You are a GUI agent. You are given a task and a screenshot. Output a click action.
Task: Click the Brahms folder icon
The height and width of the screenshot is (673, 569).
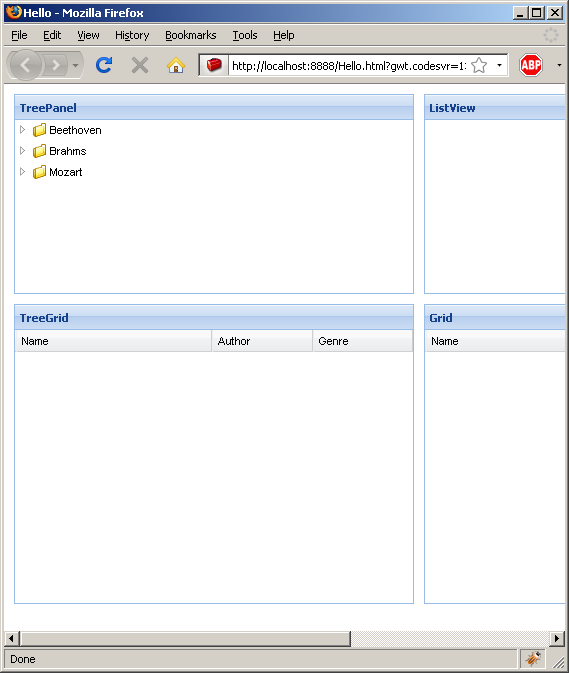[39, 151]
